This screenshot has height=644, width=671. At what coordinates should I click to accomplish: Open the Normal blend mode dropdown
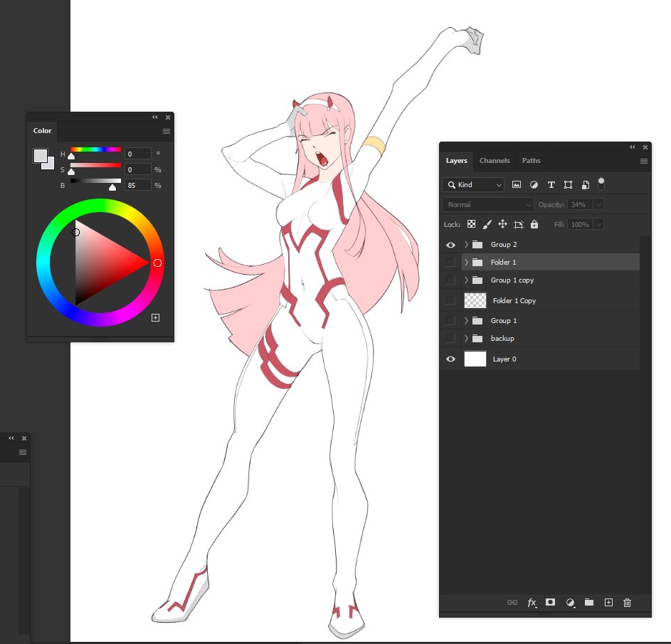click(488, 204)
